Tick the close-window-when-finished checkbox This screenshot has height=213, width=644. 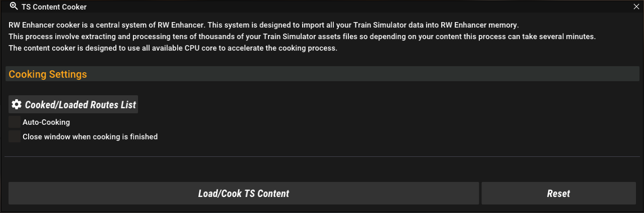pos(15,136)
